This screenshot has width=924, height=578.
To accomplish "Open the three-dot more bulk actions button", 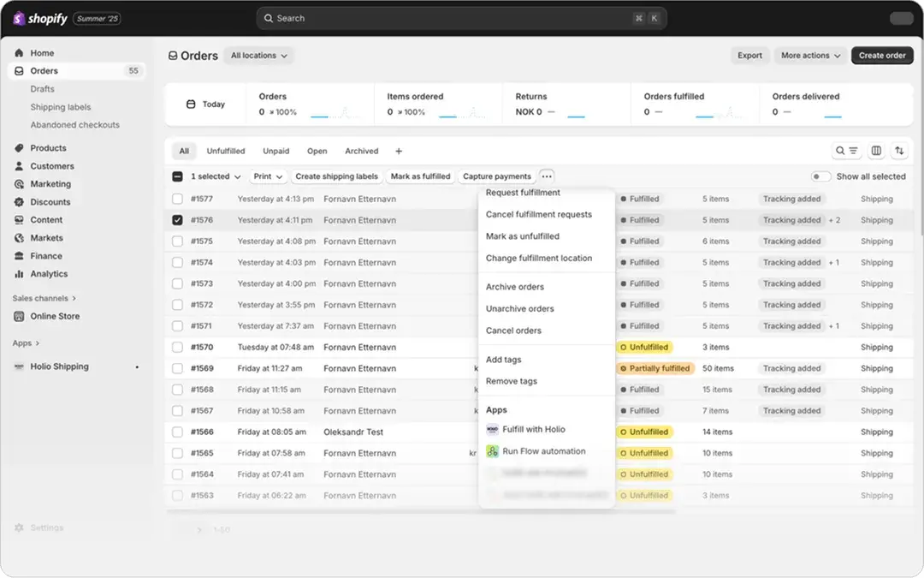I will tap(547, 176).
